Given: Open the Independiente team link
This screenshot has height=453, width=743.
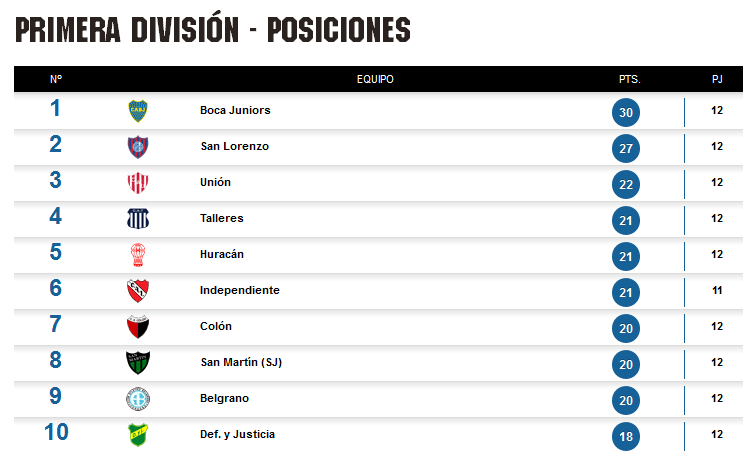Looking at the screenshot, I should [x=240, y=290].
